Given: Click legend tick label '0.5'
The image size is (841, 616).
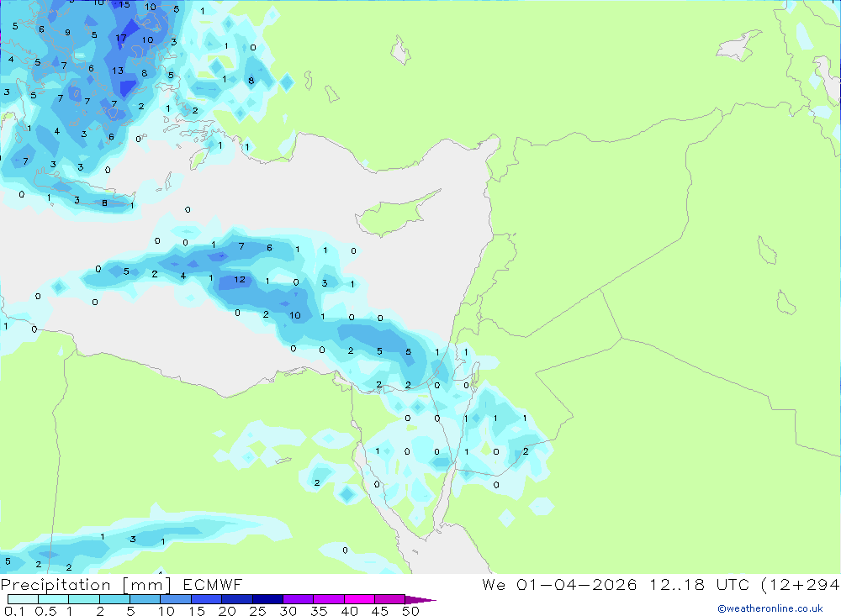Looking at the screenshot, I should pos(45,611).
